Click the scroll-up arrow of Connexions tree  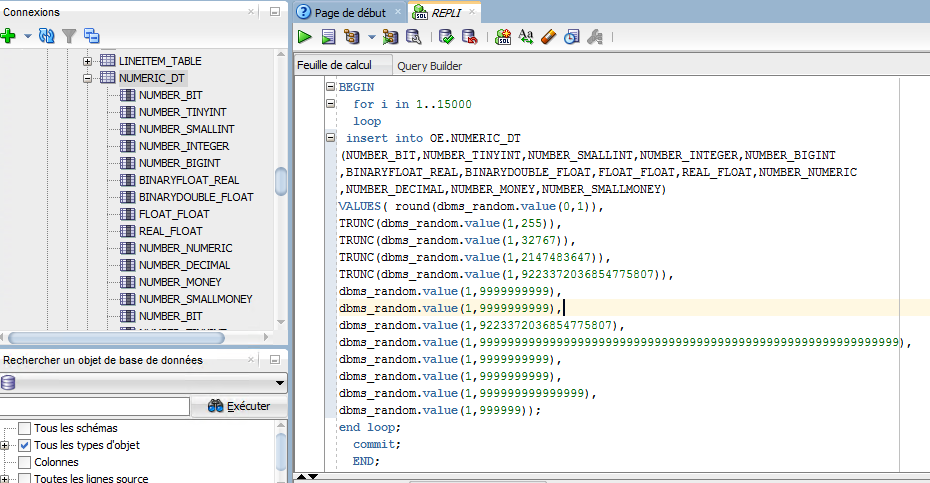point(281,55)
